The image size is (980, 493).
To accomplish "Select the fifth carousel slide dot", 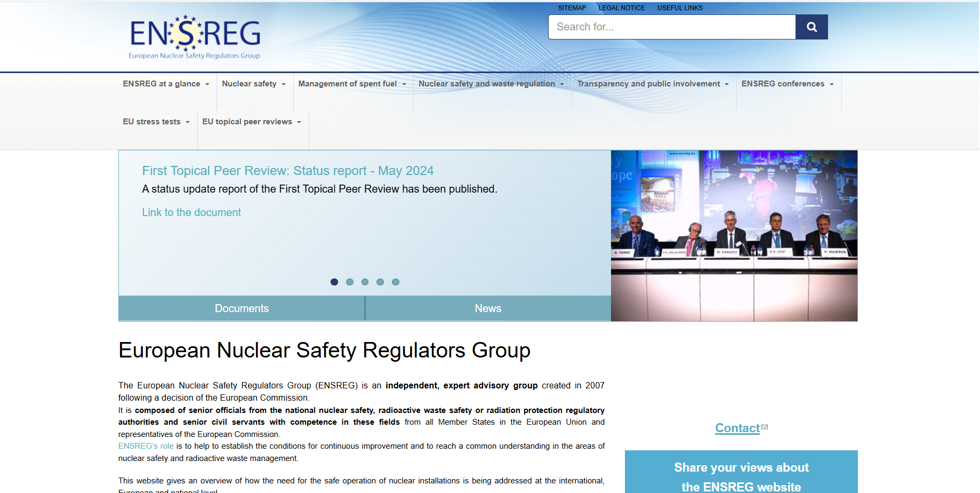I will [x=396, y=282].
